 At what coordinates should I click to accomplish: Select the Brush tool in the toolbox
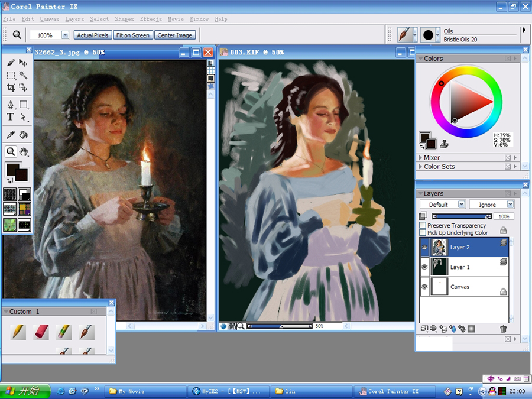(11, 63)
